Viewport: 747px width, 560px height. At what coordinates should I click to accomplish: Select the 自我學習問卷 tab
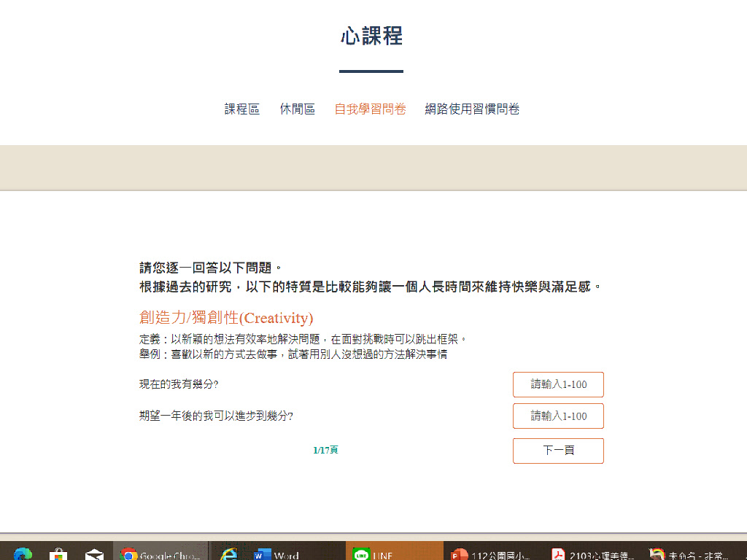370,109
